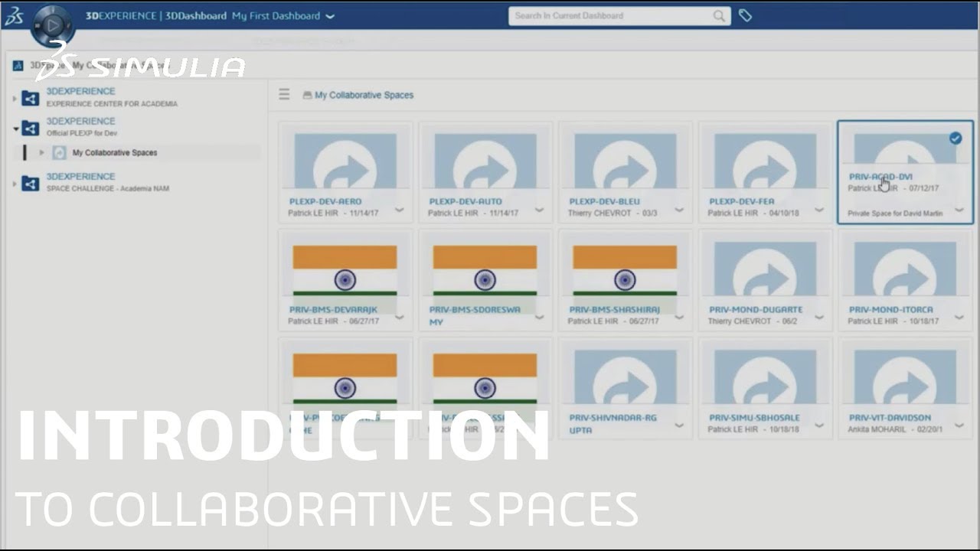Click PLEXP-DEV-BLEU arrow thumbnail
Image resolution: width=980 pixels, height=551 pixels.
(626, 161)
